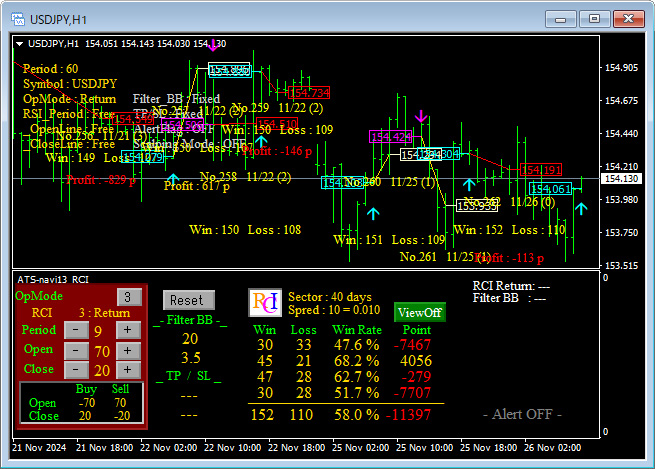The image size is (655, 469).
Task: Click the cyan buy arrow near 154.061
Action: coord(581,208)
